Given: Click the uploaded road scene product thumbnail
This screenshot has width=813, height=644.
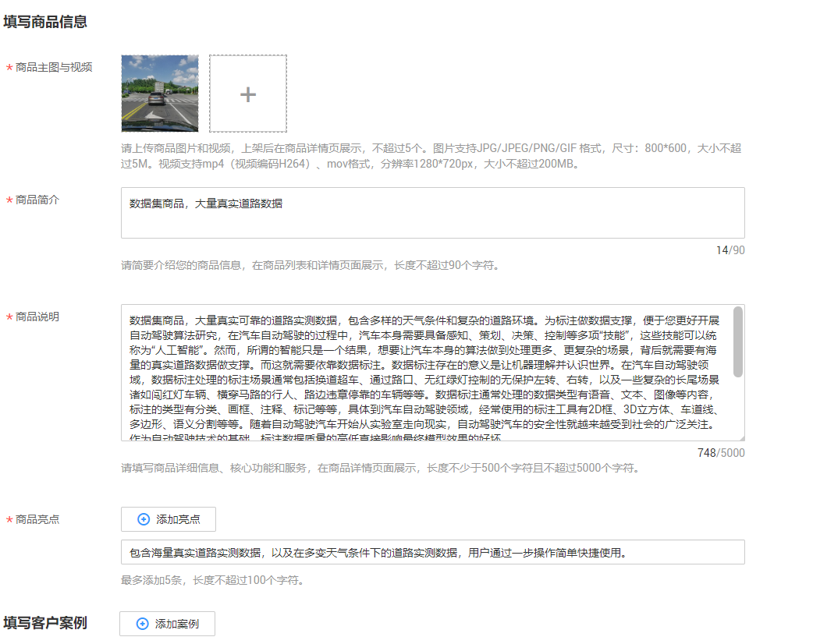Looking at the screenshot, I should click(x=160, y=94).
